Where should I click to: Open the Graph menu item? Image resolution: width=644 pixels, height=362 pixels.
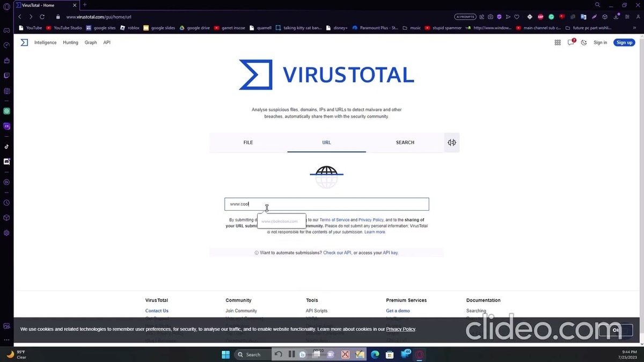click(x=91, y=42)
